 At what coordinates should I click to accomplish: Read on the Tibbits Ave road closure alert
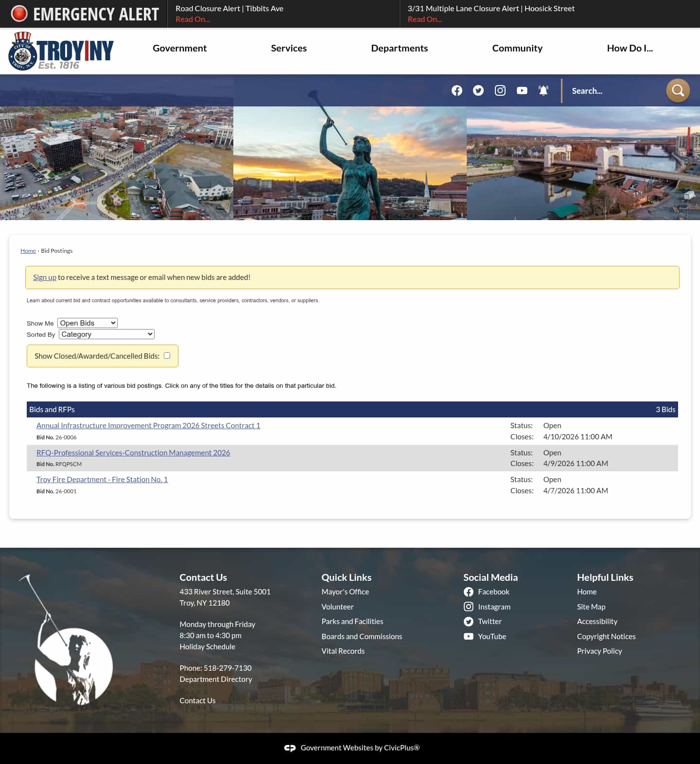tap(192, 19)
